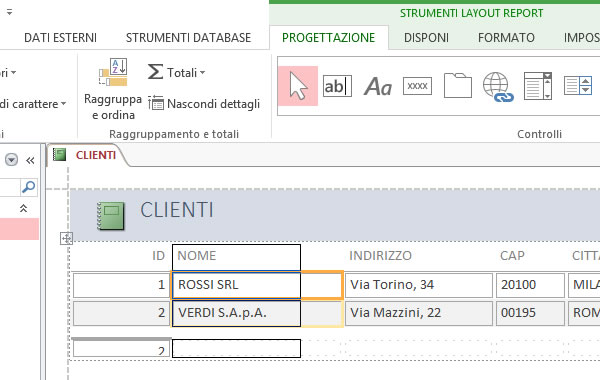This screenshot has height=380, width=600.
Task: Select the Hyperlink control icon
Action: point(498,87)
